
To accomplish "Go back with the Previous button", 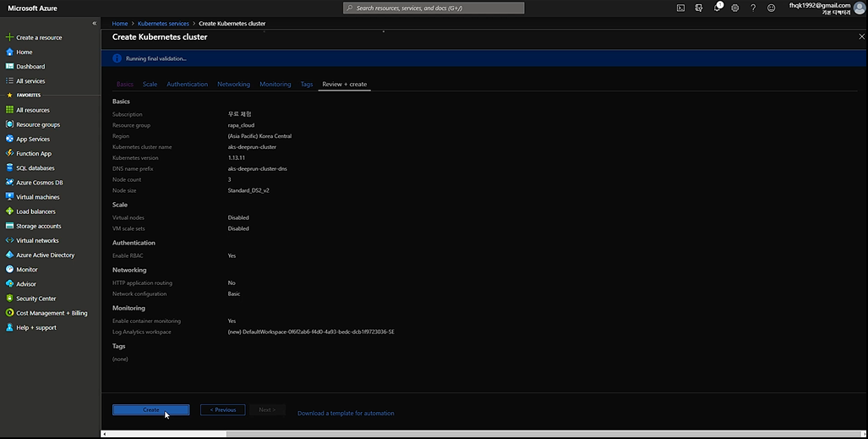I will (222, 409).
